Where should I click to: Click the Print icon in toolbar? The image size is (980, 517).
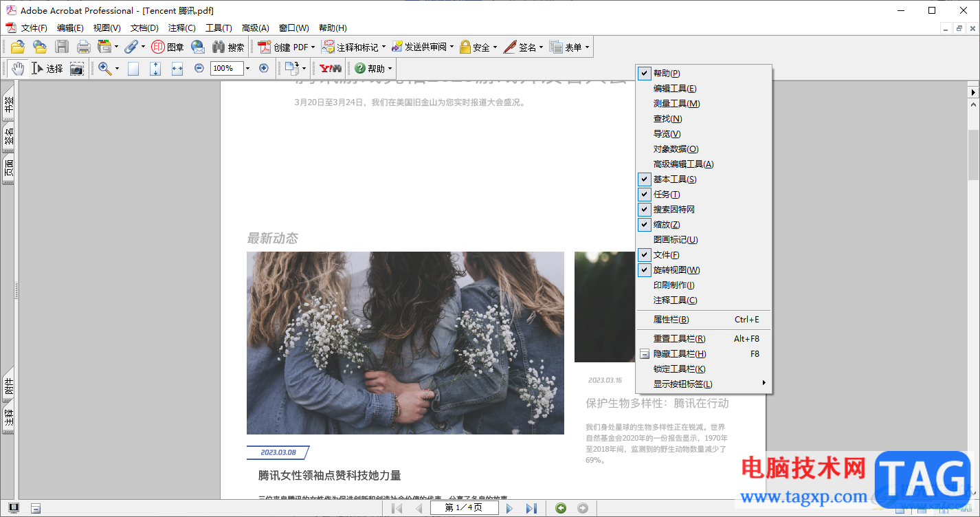pyautogui.click(x=84, y=47)
